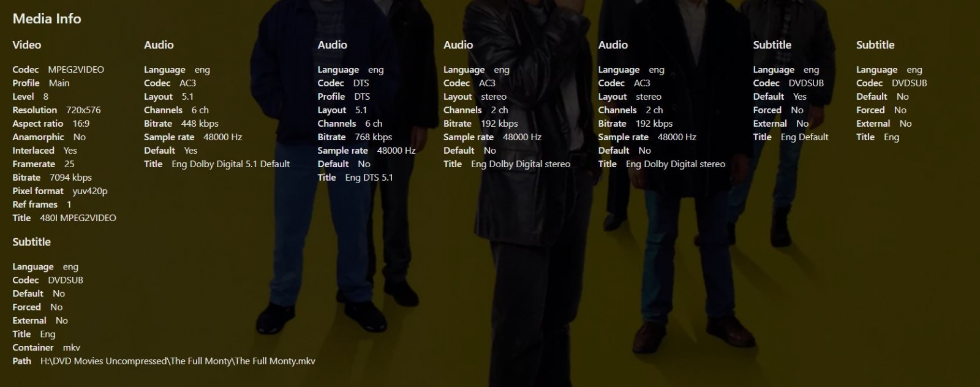The width and height of the screenshot is (980, 387).
Task: Click the 6 ch channels value under DTS
Action: tap(374, 123)
